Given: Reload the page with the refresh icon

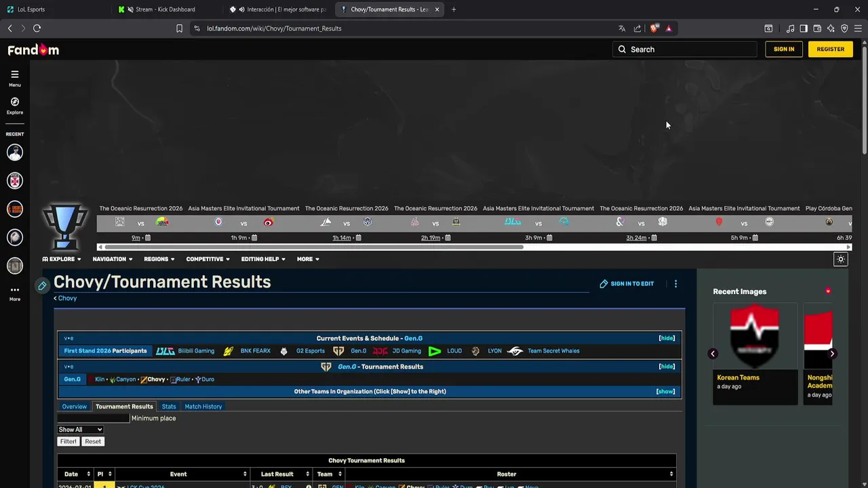Looking at the screenshot, I should tap(37, 28).
